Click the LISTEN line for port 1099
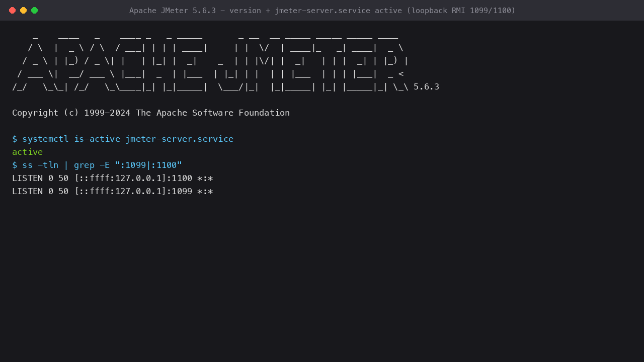Image resolution: width=644 pixels, height=362 pixels. [x=113, y=191]
